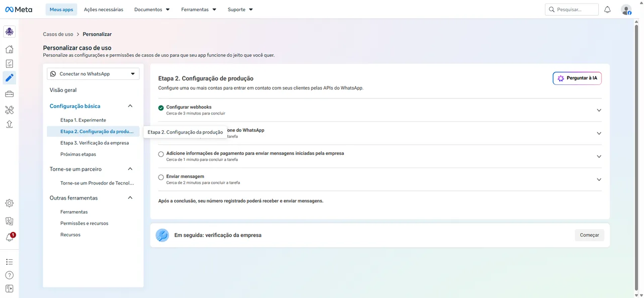Collapse the Outras ferramentas section
This screenshot has width=644, height=298.
[x=130, y=198]
